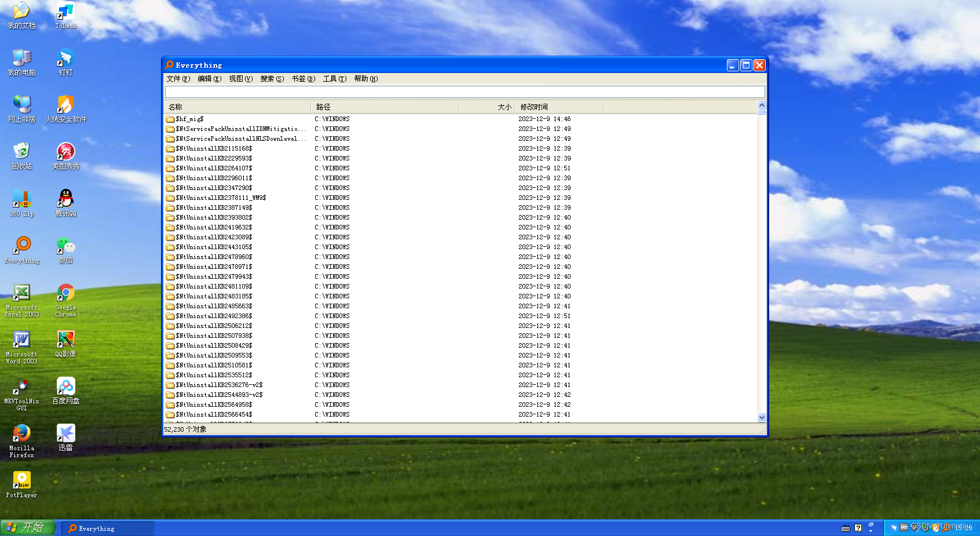Click 52,230 个对象 status bar text
980x536 pixels.
[x=185, y=429]
